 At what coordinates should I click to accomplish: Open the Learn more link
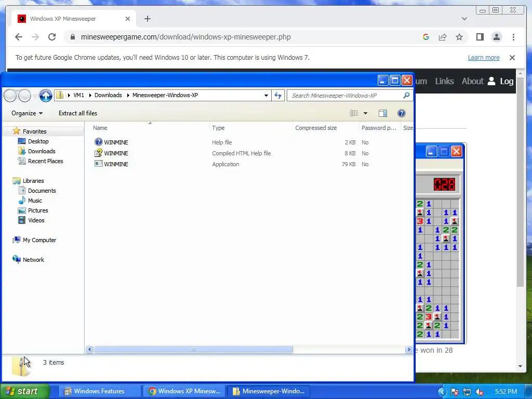pyautogui.click(x=484, y=58)
